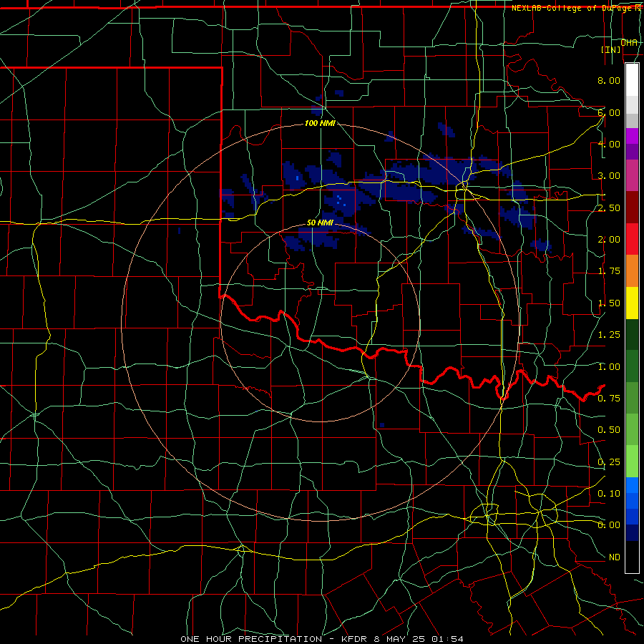The image size is (644, 644).
Task: Click the '2.50' legend value
Action: 609,208
